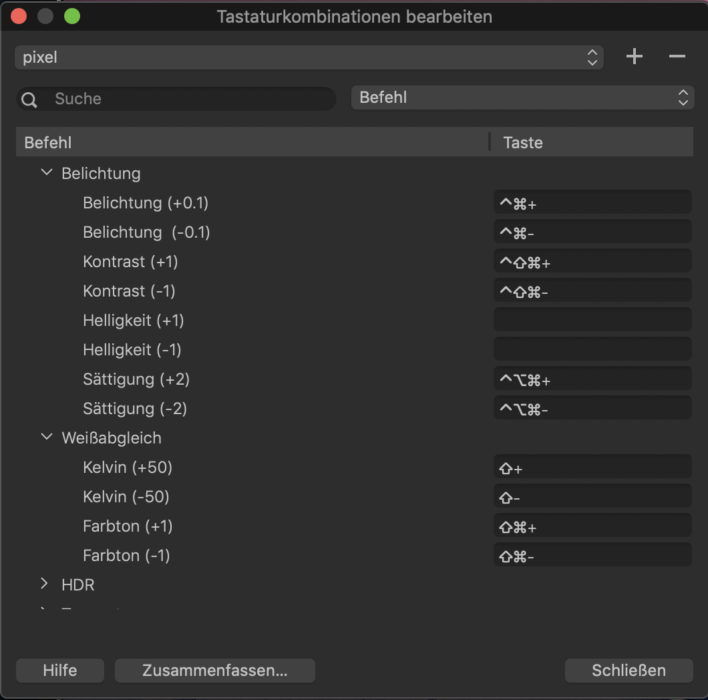Edit shortcut field for Belichtung (-0.1)
The image size is (708, 700).
[592, 232]
